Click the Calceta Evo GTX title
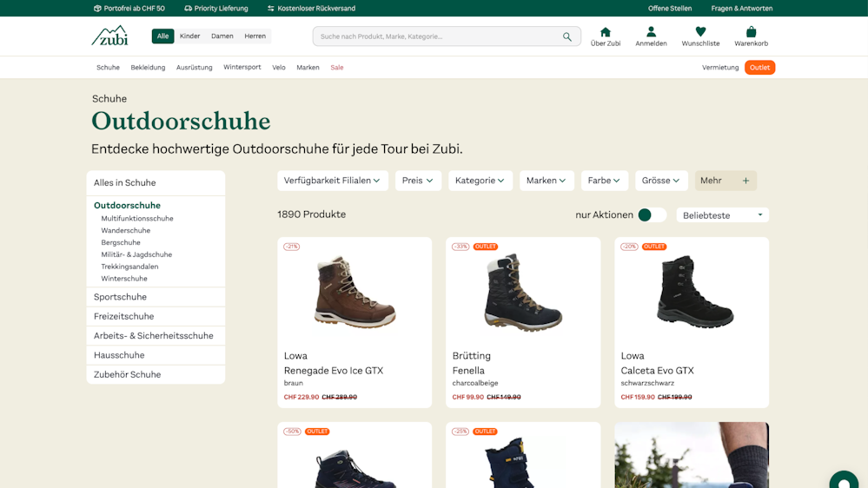 657,371
